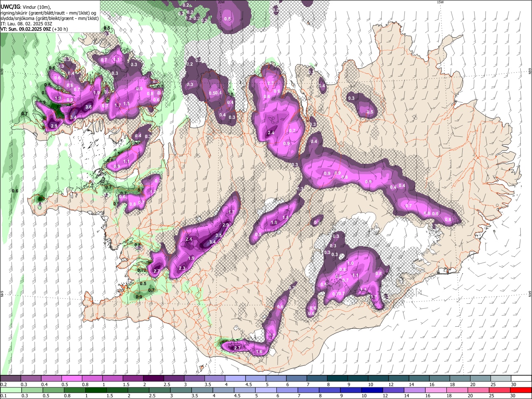Click the darkest purple 2 swatch in upper legend row
The image size is (532, 399).
click(x=153, y=379)
